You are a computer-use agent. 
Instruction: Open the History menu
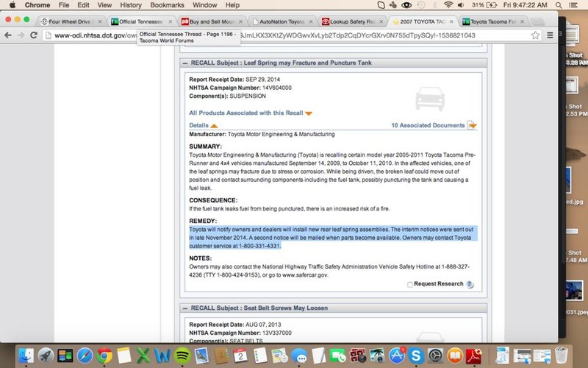pyautogui.click(x=131, y=5)
